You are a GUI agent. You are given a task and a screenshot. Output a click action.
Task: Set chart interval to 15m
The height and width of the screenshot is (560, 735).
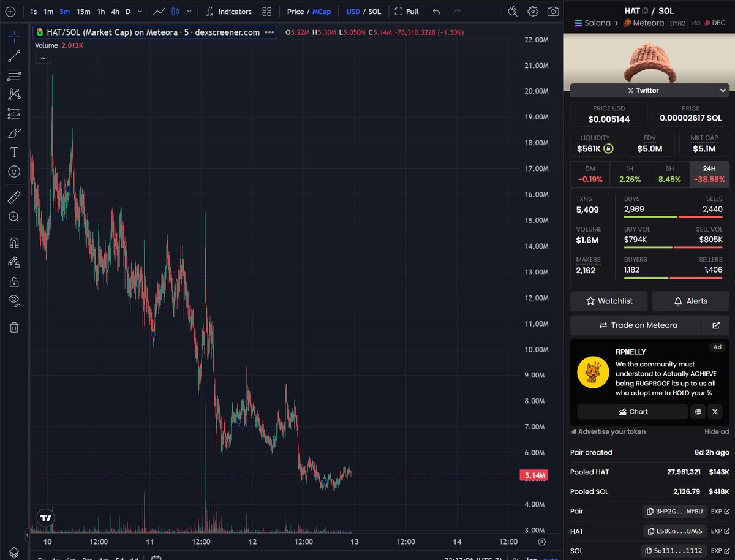pyautogui.click(x=83, y=12)
